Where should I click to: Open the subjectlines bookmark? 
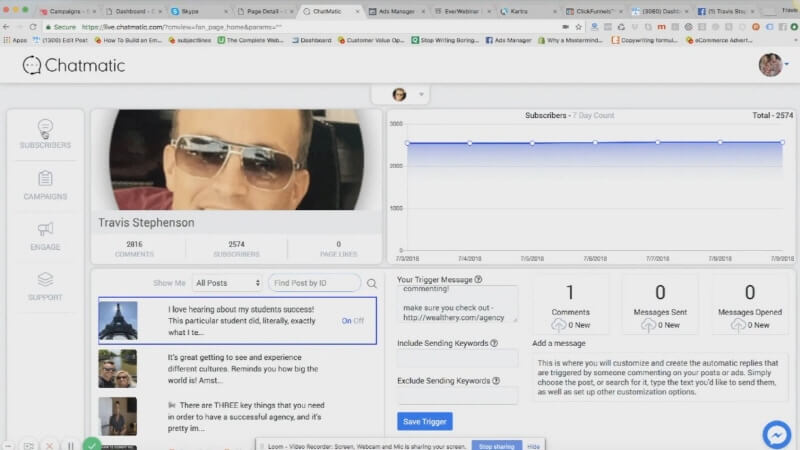coord(189,40)
